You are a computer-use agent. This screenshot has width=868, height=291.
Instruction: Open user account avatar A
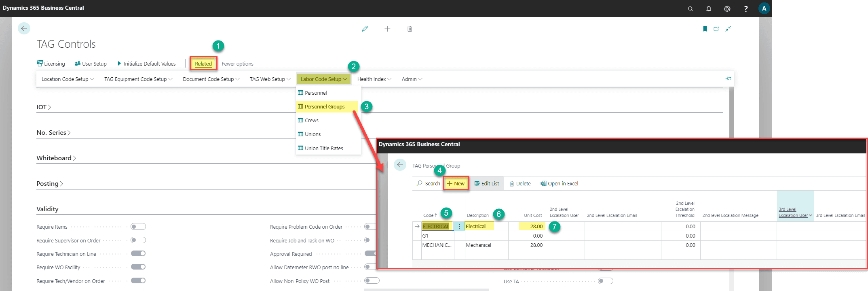point(764,8)
